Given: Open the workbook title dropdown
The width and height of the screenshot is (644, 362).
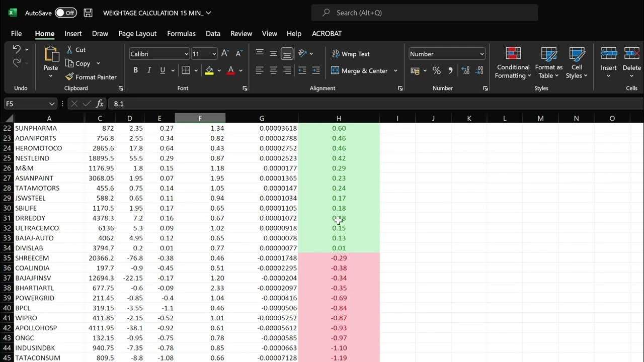Looking at the screenshot, I should click(x=208, y=13).
